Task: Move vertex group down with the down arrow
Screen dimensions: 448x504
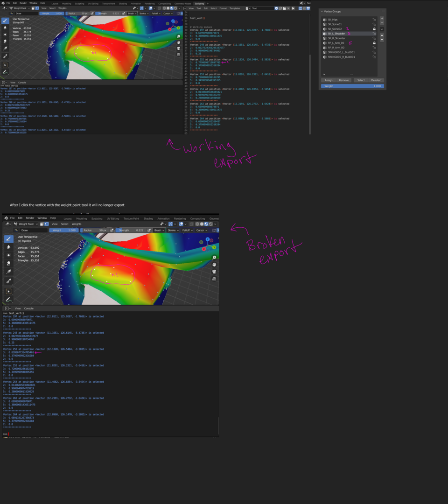Action: pyautogui.click(x=382, y=40)
